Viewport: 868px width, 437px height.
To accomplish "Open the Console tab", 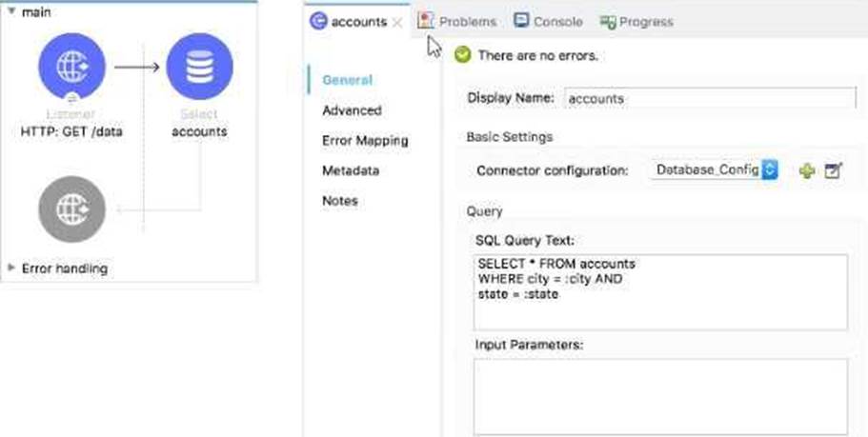I will (548, 21).
